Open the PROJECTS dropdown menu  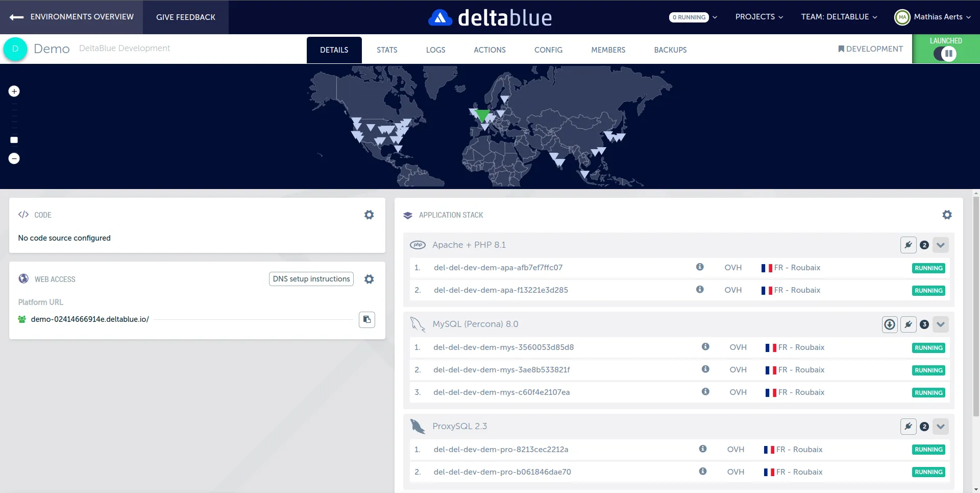click(758, 17)
